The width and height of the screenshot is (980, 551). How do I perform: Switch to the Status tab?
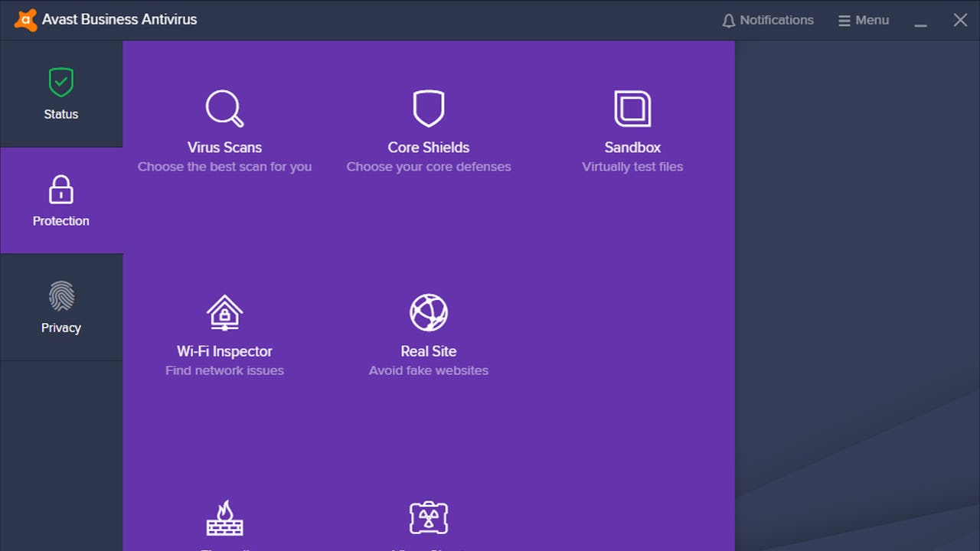(61, 94)
